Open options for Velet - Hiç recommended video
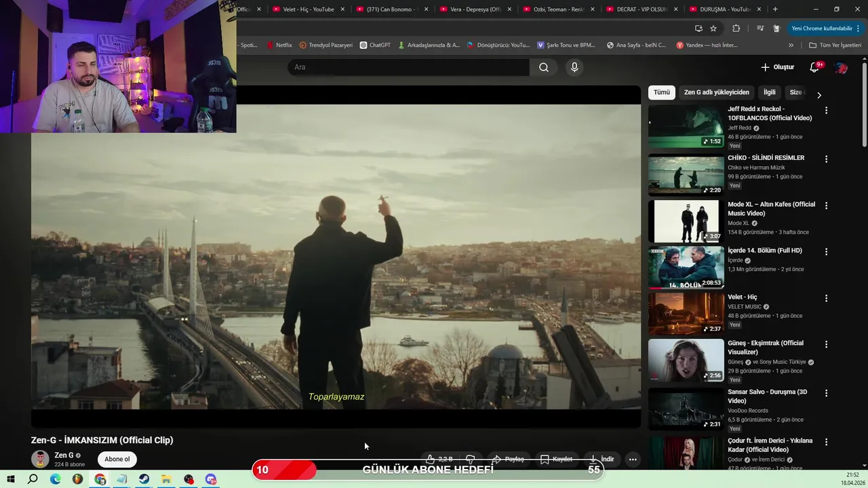 point(826,298)
